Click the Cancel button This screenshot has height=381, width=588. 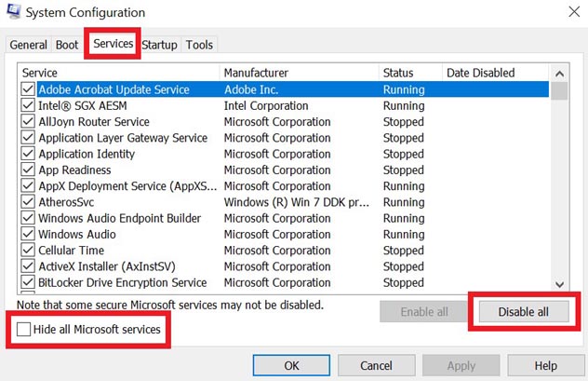[376, 365]
